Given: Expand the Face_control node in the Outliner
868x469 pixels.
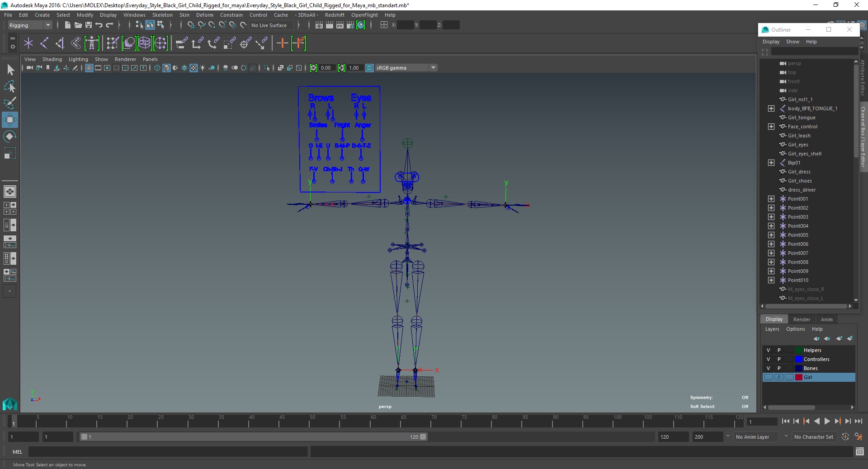Looking at the screenshot, I should point(771,127).
